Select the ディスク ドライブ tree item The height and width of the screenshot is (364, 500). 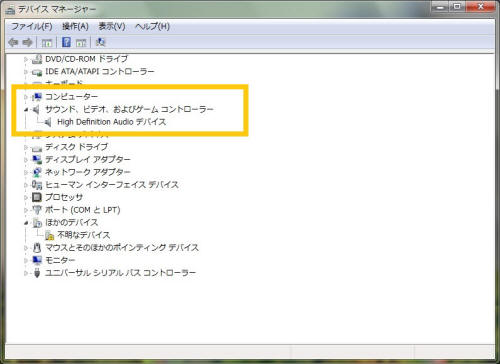click(x=77, y=147)
